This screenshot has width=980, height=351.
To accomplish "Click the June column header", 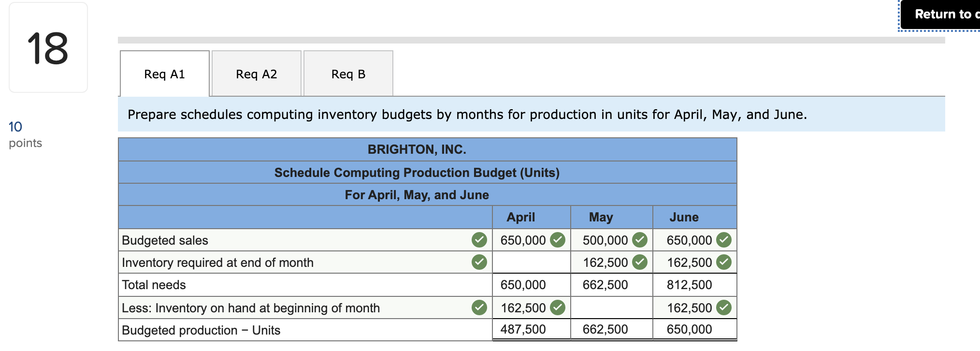I will 684,217.
